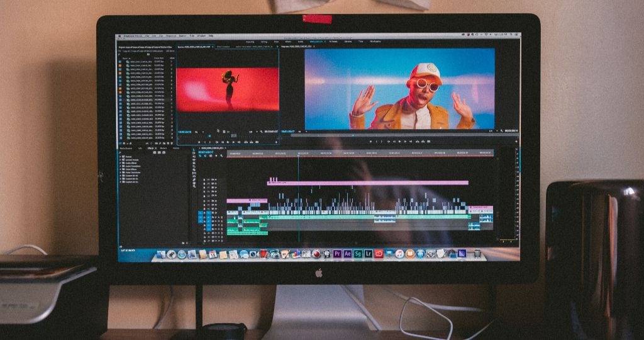644x340 pixels.
Task: Select the long pink clip on the upper track
Action: coord(367,183)
